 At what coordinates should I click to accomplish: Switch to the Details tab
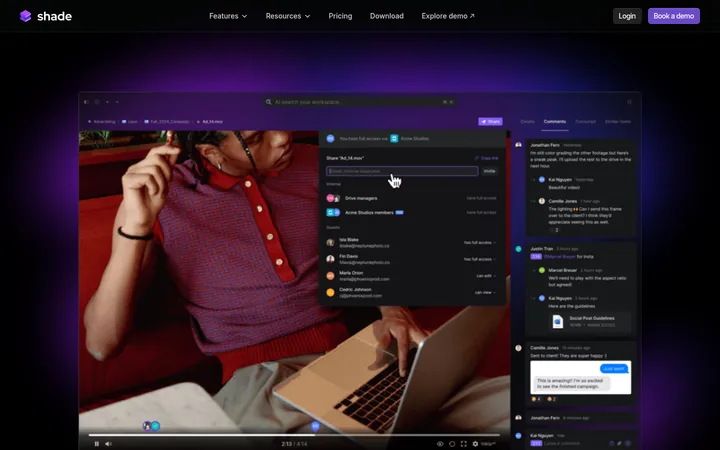(527, 122)
